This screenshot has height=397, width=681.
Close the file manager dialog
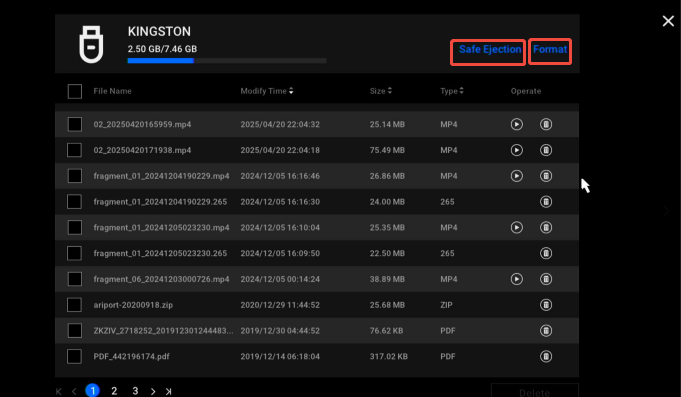pyautogui.click(x=668, y=21)
